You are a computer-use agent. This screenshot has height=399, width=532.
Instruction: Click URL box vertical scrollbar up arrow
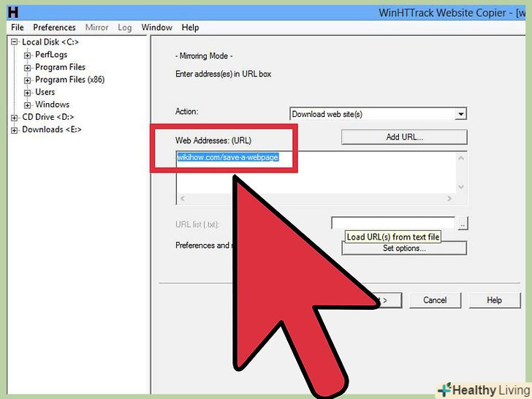461,158
